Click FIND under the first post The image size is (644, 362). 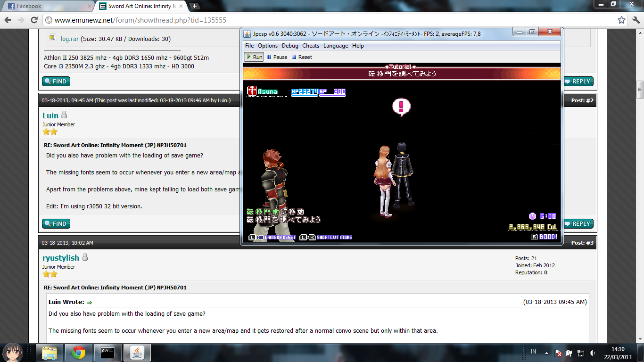(56, 81)
